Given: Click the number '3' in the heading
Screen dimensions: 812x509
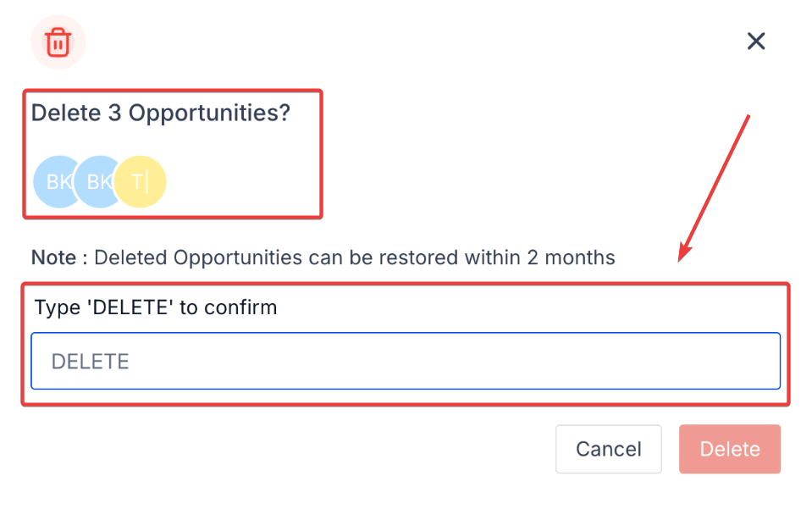Looking at the screenshot, I should pyautogui.click(x=115, y=113).
